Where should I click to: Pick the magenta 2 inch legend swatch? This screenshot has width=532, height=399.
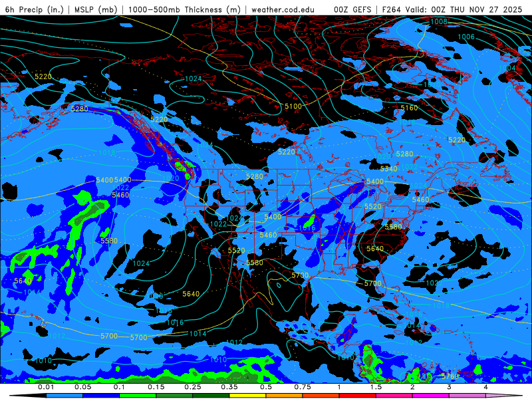431,396
